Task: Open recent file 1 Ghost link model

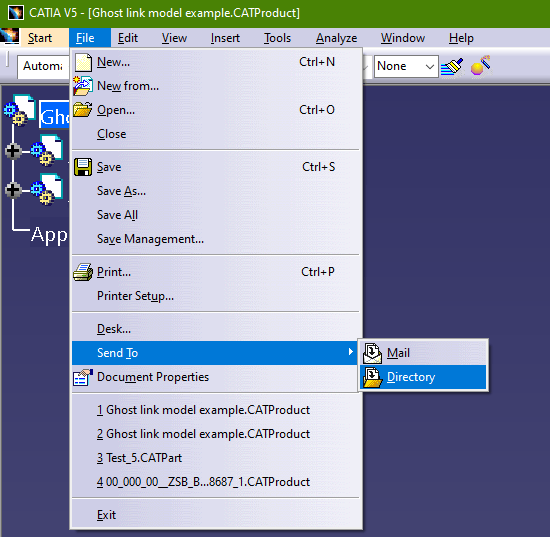Action: [215, 410]
